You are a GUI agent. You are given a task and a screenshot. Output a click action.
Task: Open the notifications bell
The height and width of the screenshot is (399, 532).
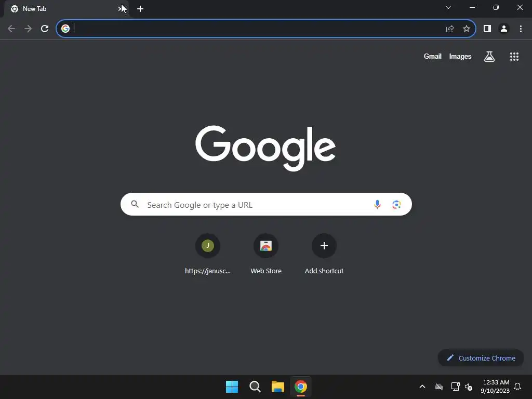tap(518, 387)
